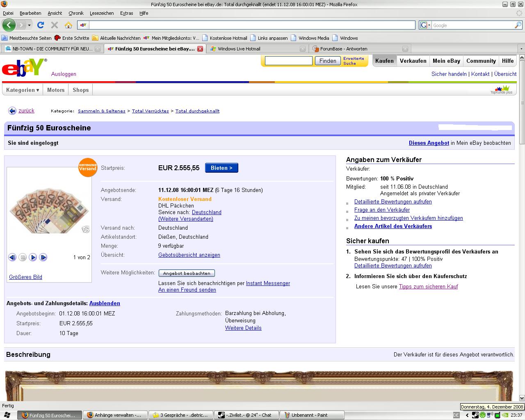Reload the current page
This screenshot has height=420, width=525.
(x=41, y=25)
